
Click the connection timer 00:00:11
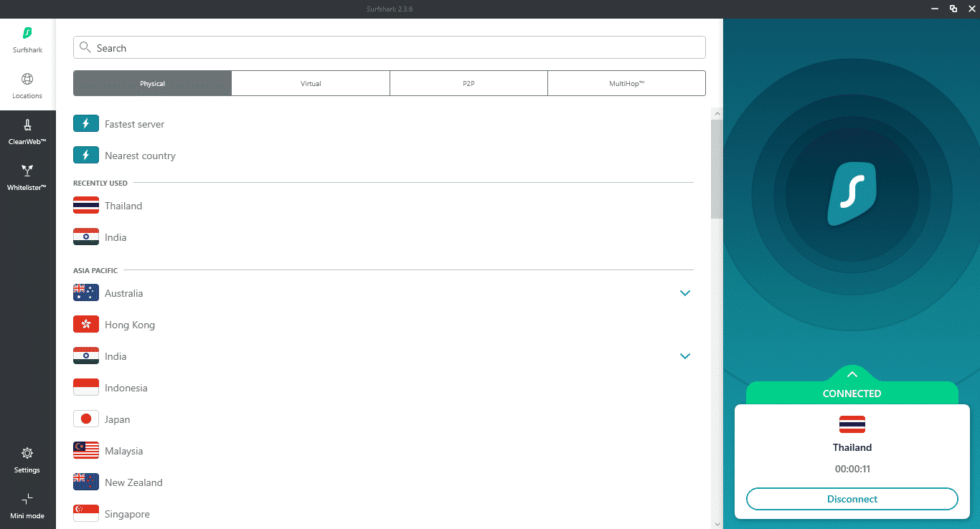tap(852, 469)
